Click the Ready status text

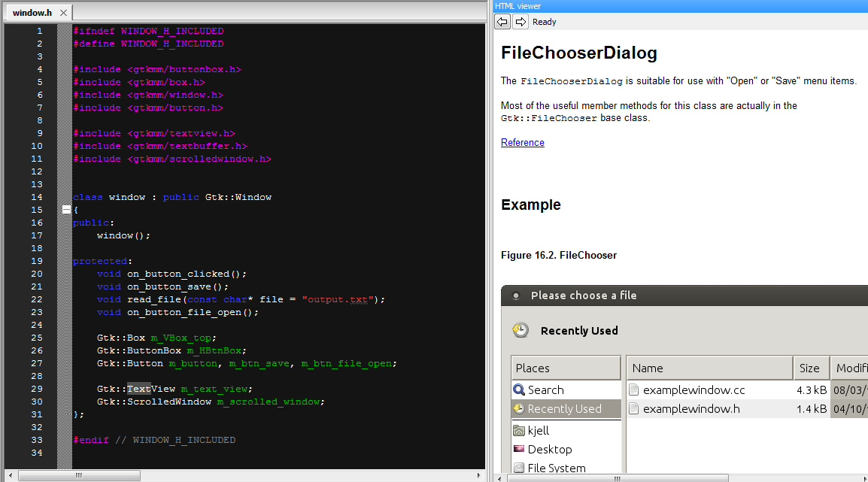coord(544,22)
